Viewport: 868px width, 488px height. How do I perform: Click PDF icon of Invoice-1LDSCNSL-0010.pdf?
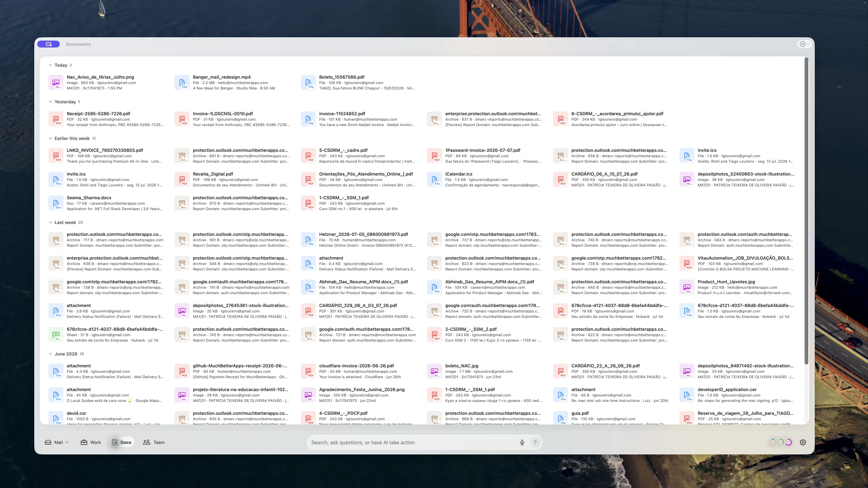coord(182,119)
